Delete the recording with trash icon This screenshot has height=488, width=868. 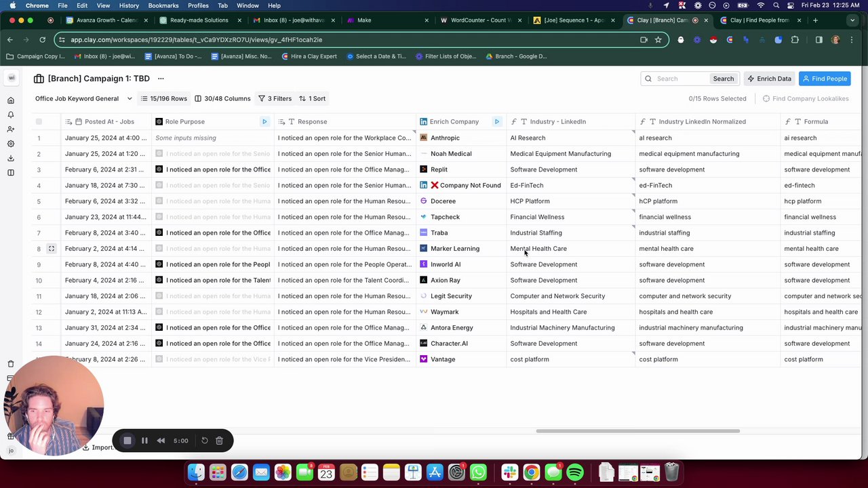pyautogui.click(x=219, y=441)
